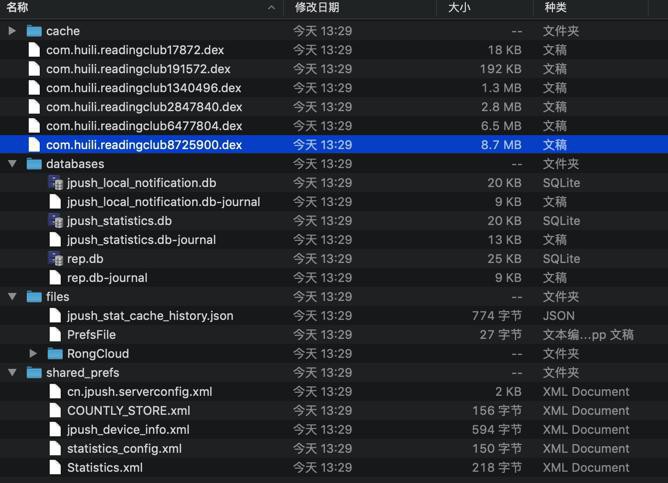Viewport: 668px width, 483px height.
Task: Select the Statistics.xml file name
Action: point(105,467)
